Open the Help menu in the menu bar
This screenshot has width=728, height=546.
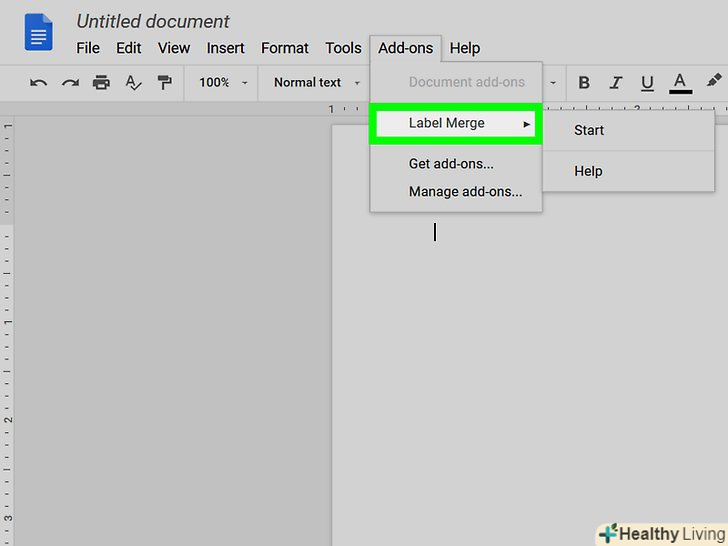click(465, 48)
